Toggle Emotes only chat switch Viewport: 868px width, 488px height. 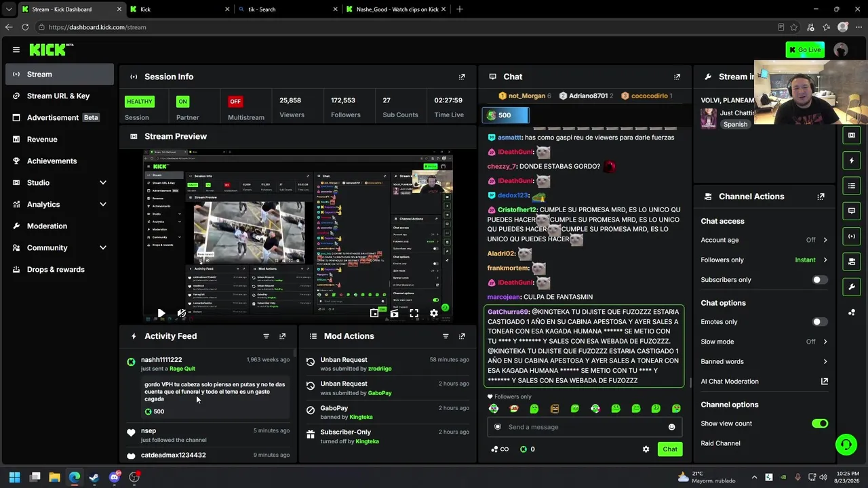pyautogui.click(x=820, y=322)
